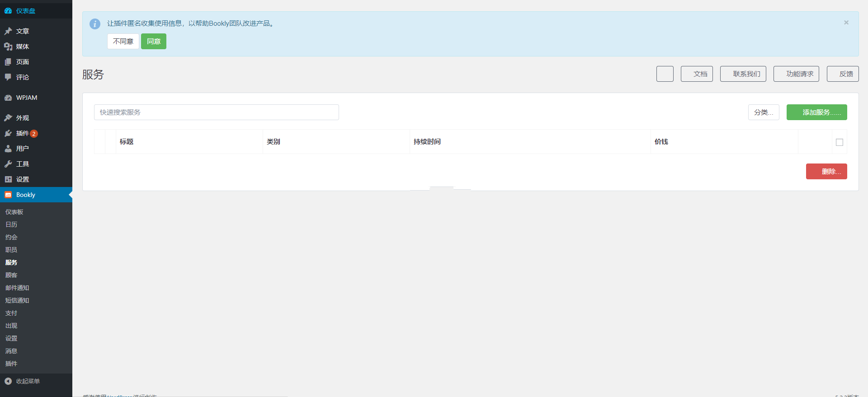Click the comment bubble icon beside 评论
Image resolution: width=868 pixels, height=397 pixels.
(x=8, y=77)
